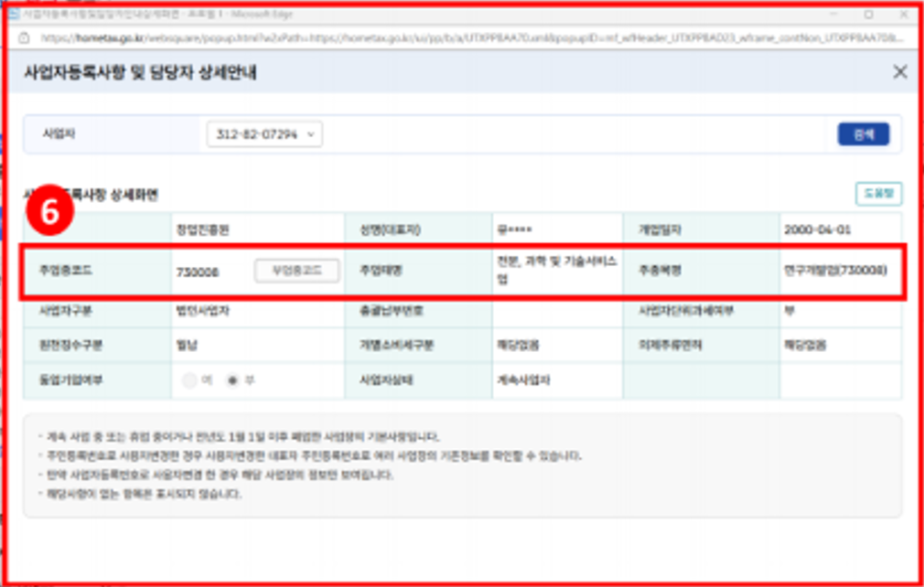
Task: Click the 주종목명 value 연구개발업(730008)
Action: [834, 271]
